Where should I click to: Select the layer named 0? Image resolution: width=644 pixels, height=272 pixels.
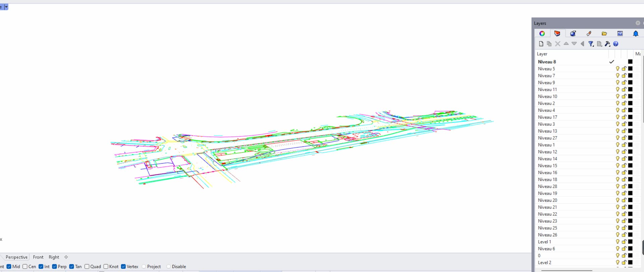(539, 256)
